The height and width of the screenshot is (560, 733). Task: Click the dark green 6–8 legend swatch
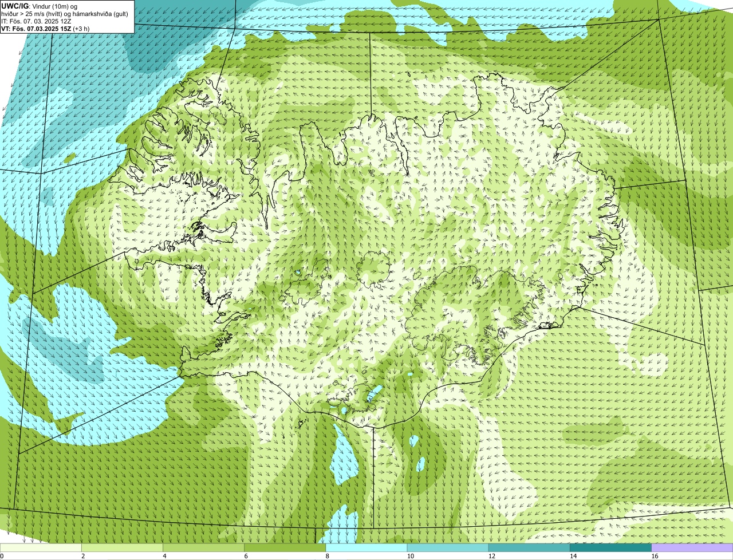[285, 548]
